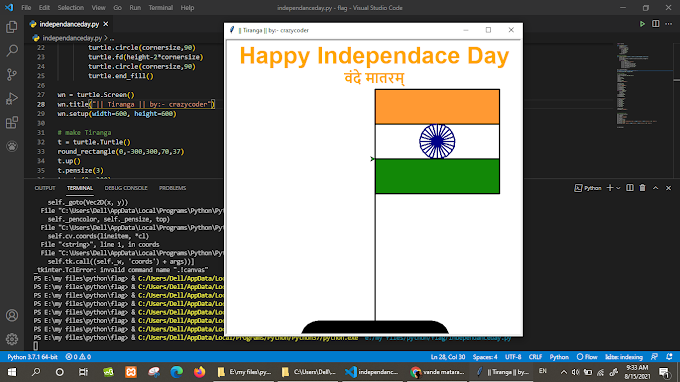Change end of line sequence CRLF
Screen dimensions: 680x382
[535, 357]
